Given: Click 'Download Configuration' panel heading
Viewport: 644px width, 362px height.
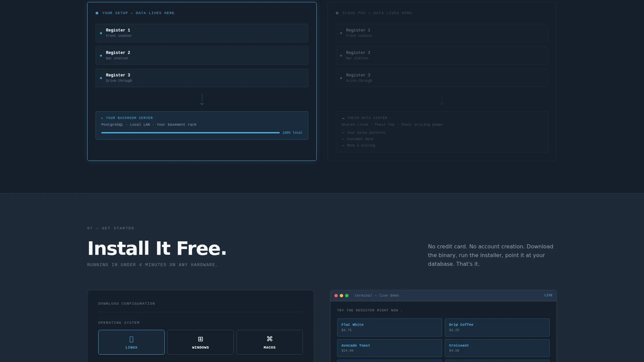Looking at the screenshot, I should (126, 304).
